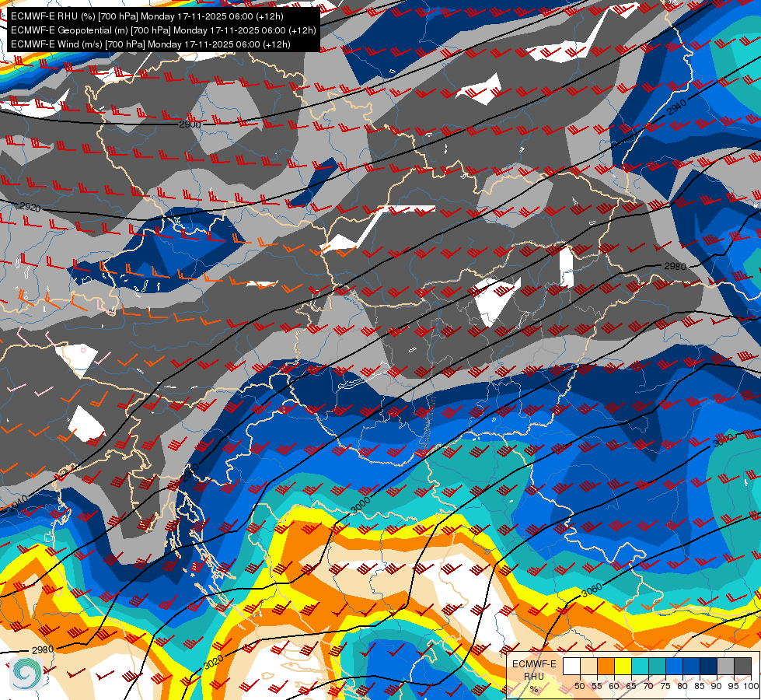Select the bright blue 75-80 legend swatch

674,666
